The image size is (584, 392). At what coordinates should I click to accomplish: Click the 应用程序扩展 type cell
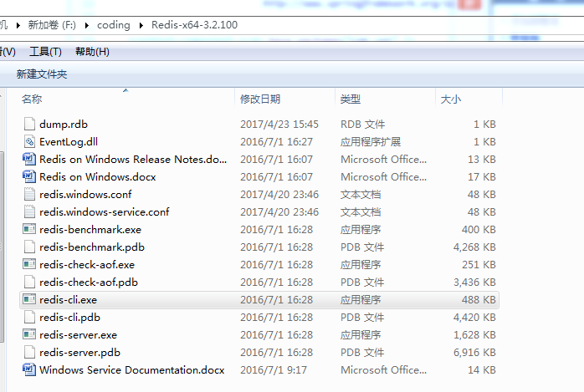click(371, 141)
